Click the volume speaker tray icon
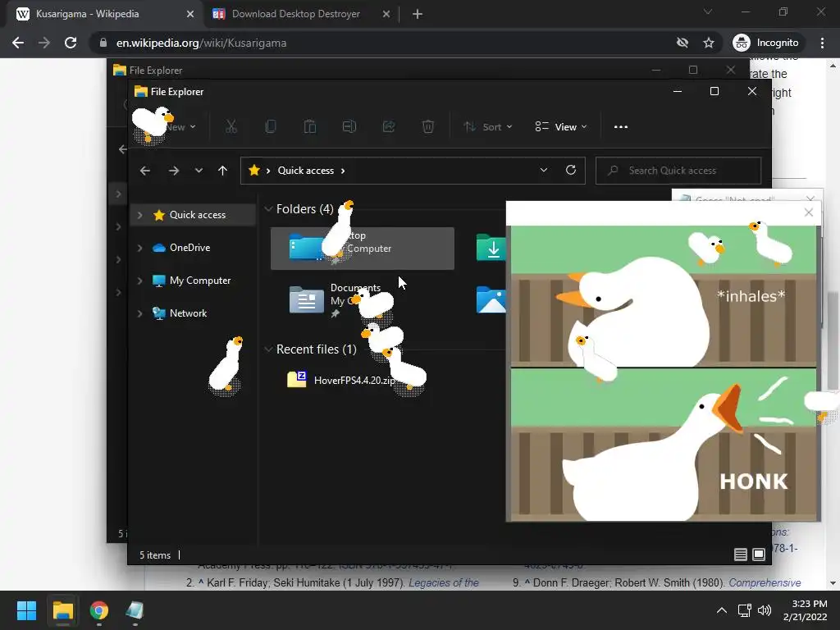The image size is (840, 630). (x=765, y=610)
